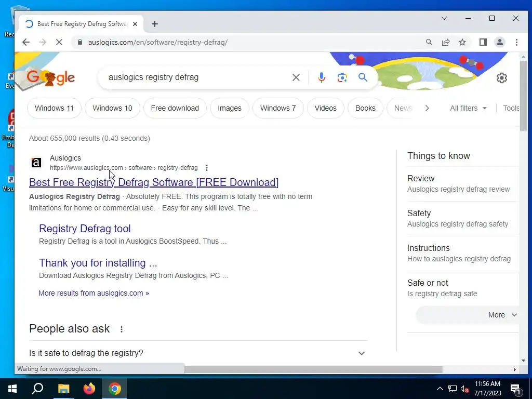The image size is (532, 399).
Task: Switch to Books results
Action: point(365,108)
